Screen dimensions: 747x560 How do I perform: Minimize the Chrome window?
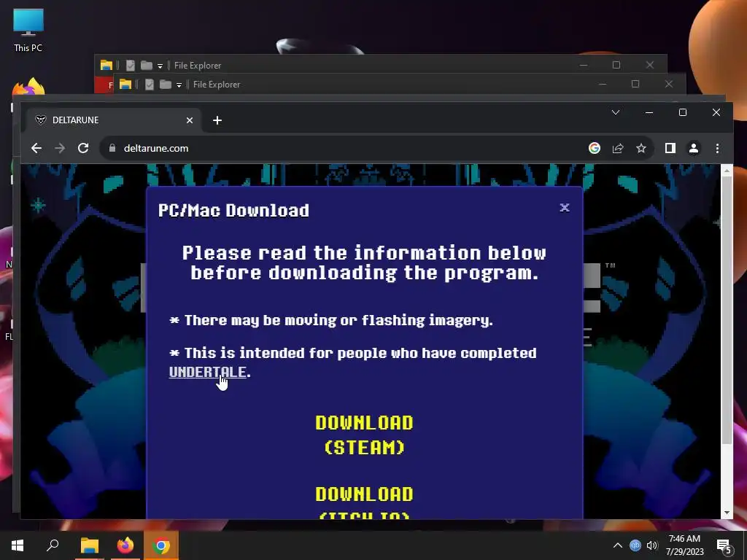pos(649,112)
